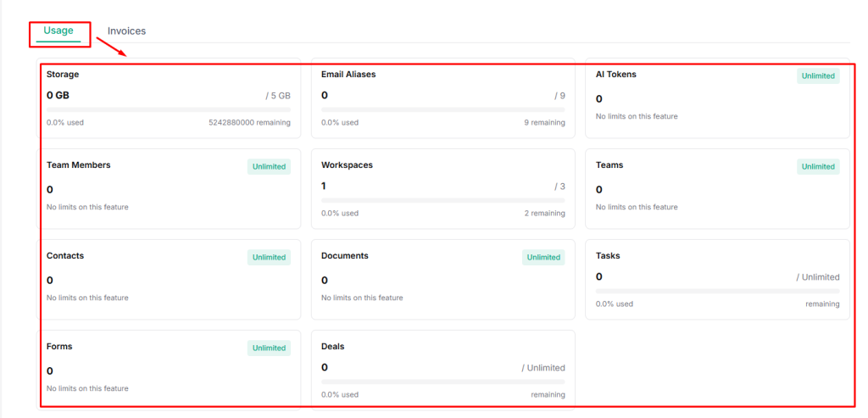Click the Unlimited badge on Documents card
The height and width of the screenshot is (418, 868).
click(x=543, y=257)
